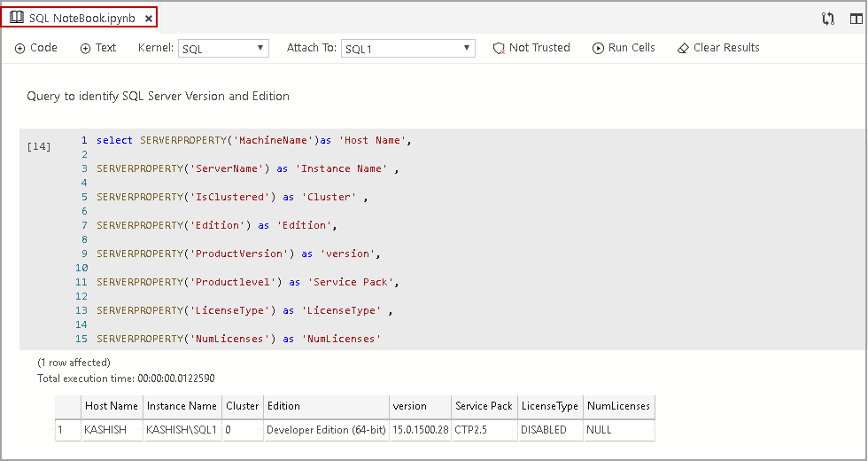Screen dimensions: 868x461
Task: Click the [14] cell execution count
Action: click(39, 146)
